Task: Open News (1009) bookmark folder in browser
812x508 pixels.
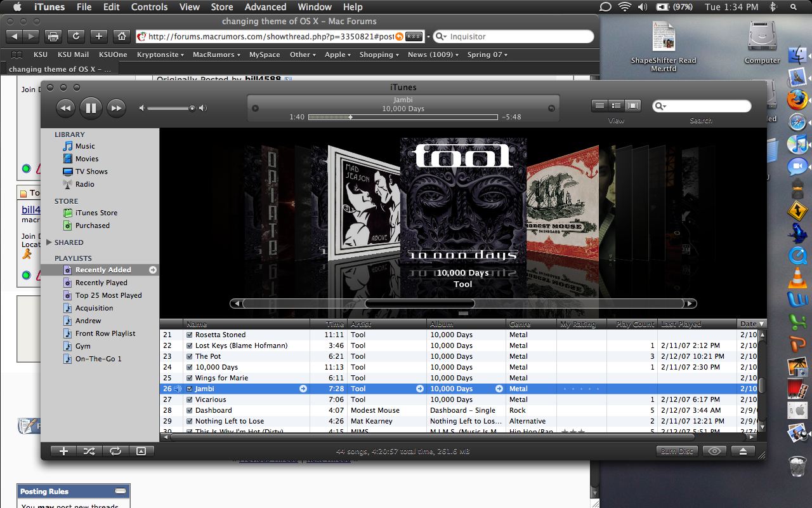Action: tap(433, 55)
